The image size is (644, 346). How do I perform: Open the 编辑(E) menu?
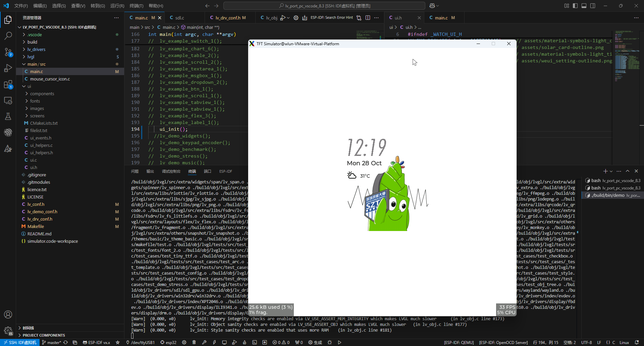[40, 6]
